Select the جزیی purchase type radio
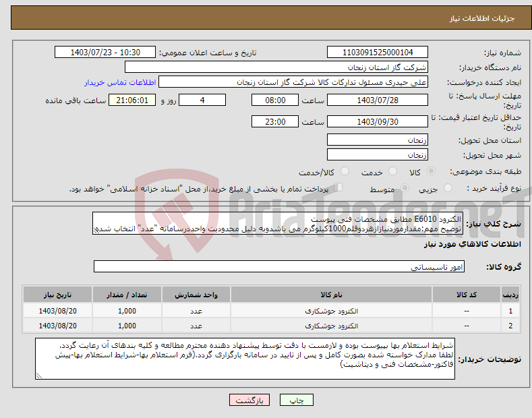This screenshot has width=532, height=418. 448,188
